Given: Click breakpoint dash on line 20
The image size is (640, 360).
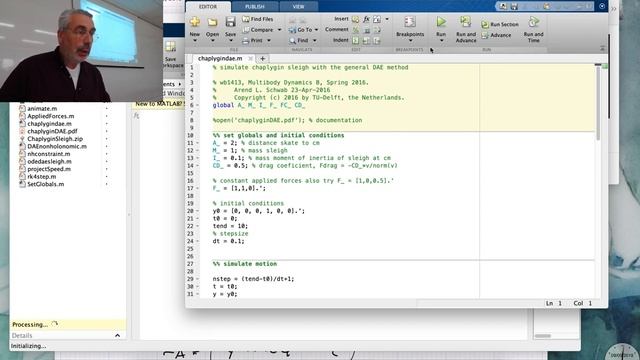Looking at the screenshot, I should click(x=198, y=211).
